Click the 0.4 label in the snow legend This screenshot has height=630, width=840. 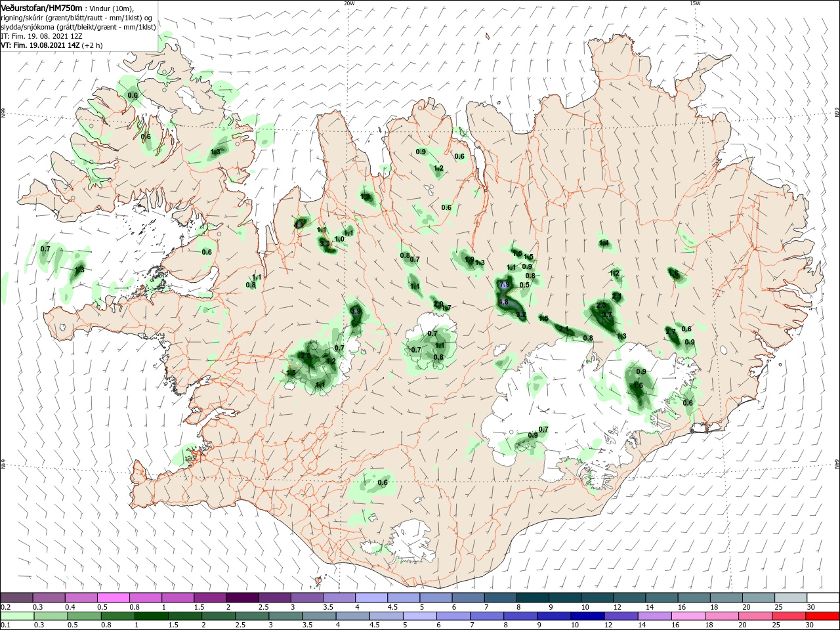click(70, 607)
